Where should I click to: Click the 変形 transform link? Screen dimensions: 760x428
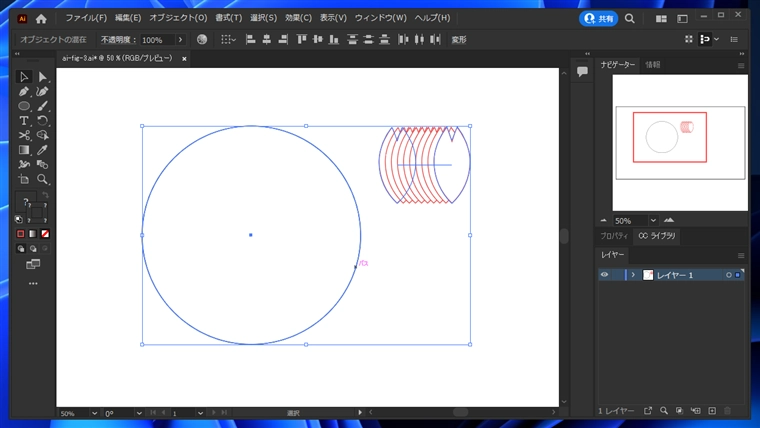tap(459, 40)
